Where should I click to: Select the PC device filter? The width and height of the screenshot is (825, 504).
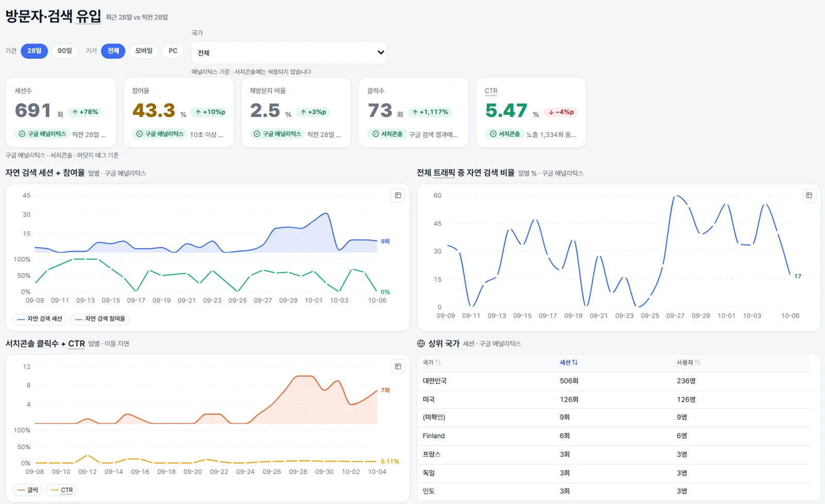173,51
